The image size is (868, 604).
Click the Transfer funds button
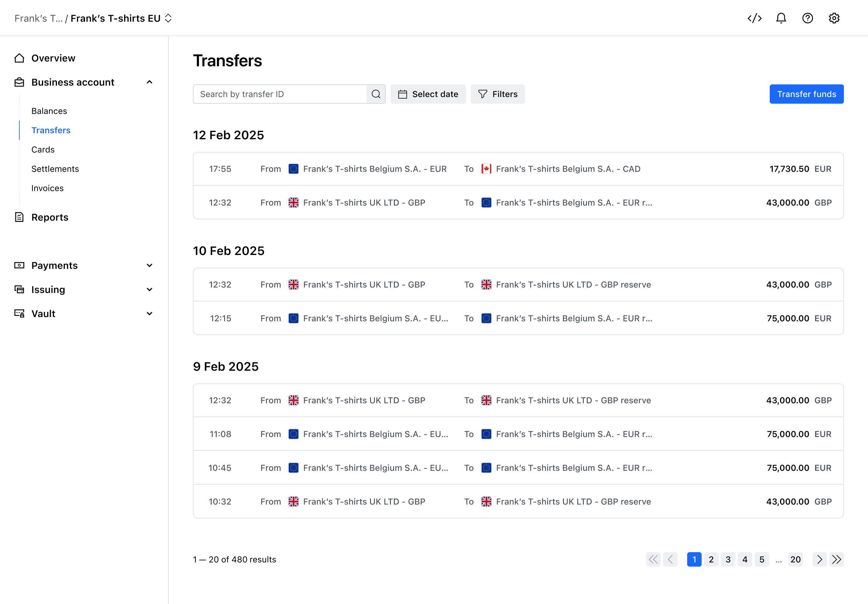point(807,94)
